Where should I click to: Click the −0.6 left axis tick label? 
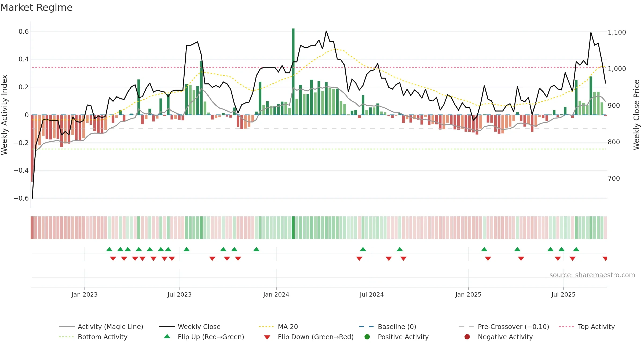(x=21, y=198)
